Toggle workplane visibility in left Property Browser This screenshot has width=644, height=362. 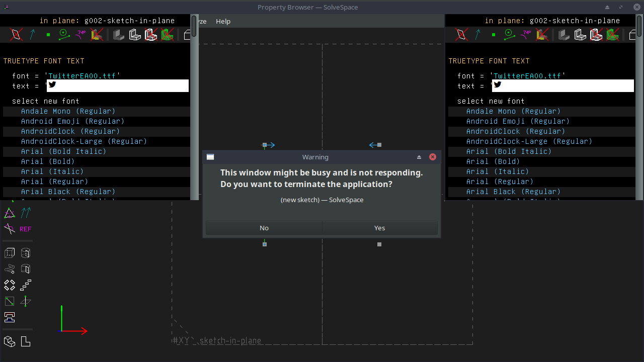(x=17, y=34)
